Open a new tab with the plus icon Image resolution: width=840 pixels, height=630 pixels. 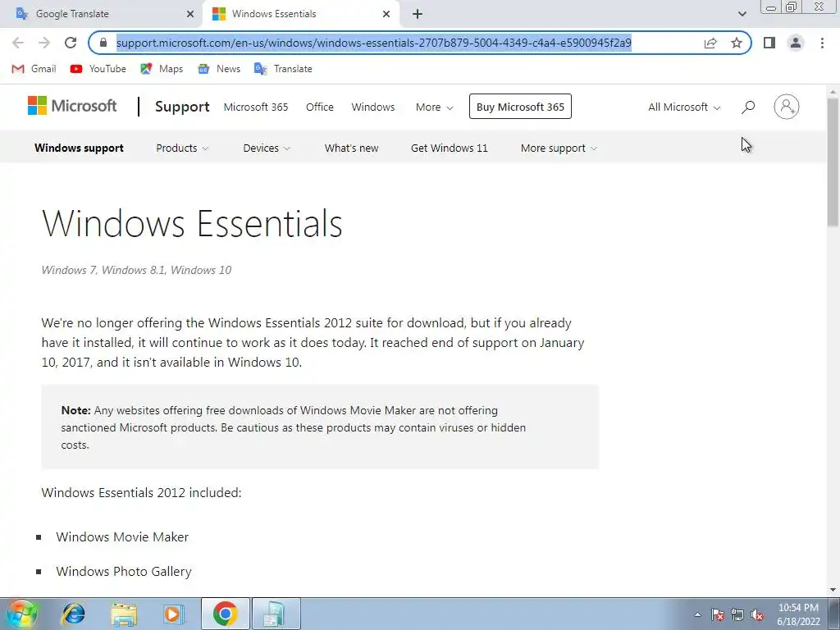tap(418, 14)
